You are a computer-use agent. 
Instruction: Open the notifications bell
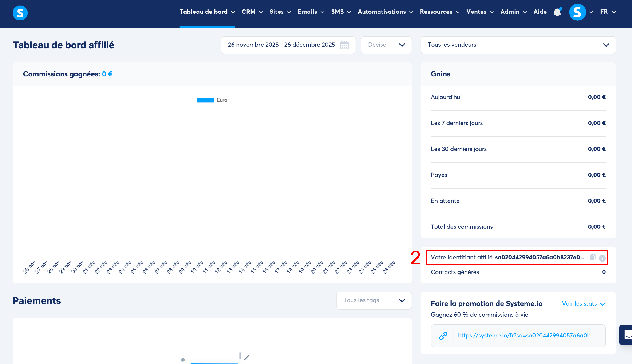click(557, 12)
